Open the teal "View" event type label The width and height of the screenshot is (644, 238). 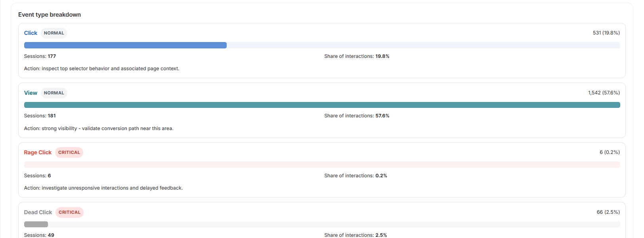pyautogui.click(x=31, y=93)
